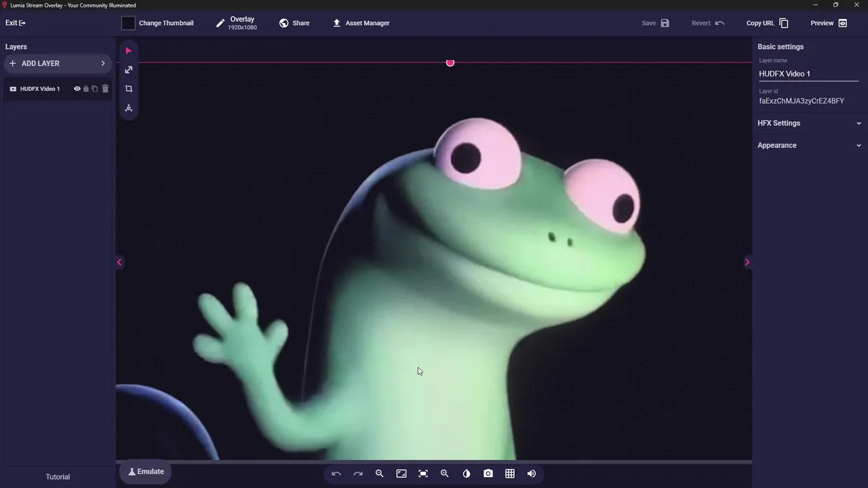Collapse the right settings panel arrow
The width and height of the screenshot is (868, 488).
(747, 262)
